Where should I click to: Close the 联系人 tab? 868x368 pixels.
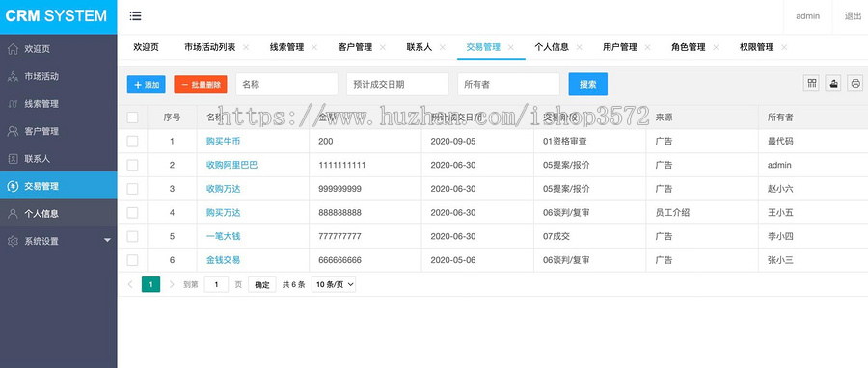click(443, 47)
